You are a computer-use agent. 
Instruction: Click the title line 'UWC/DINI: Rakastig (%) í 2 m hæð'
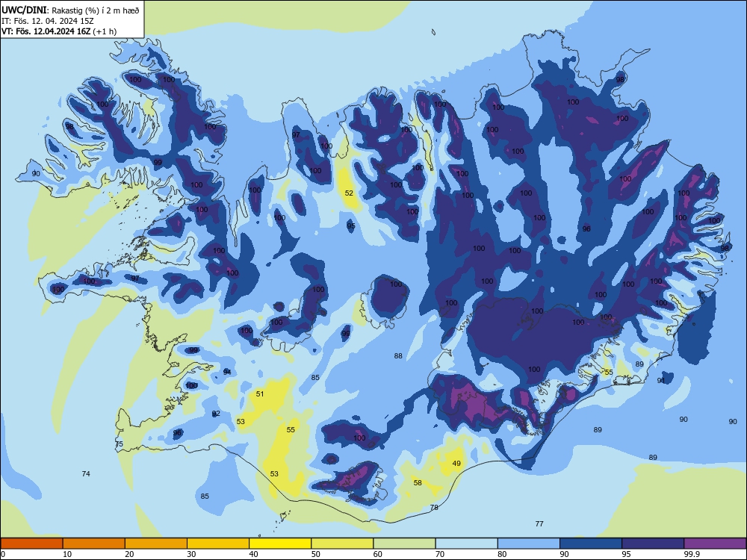tap(70, 10)
